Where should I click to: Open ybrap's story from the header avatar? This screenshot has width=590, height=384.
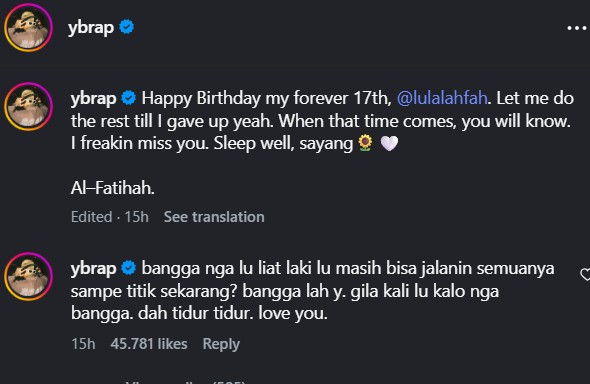coord(28,27)
